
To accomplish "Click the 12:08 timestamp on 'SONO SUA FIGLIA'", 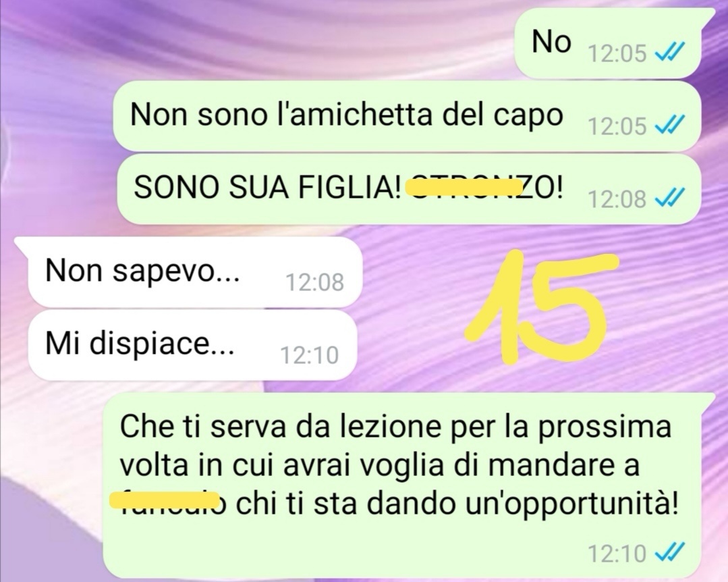I will (x=617, y=199).
